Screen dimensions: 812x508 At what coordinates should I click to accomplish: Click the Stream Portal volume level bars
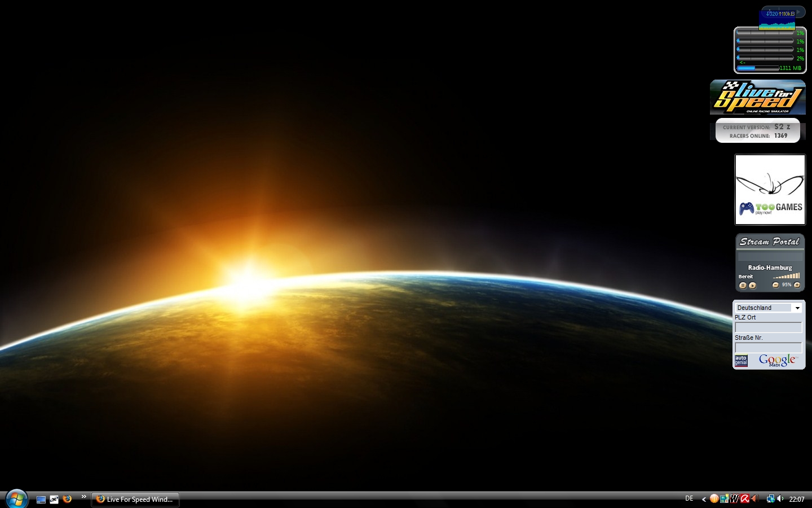tap(786, 276)
